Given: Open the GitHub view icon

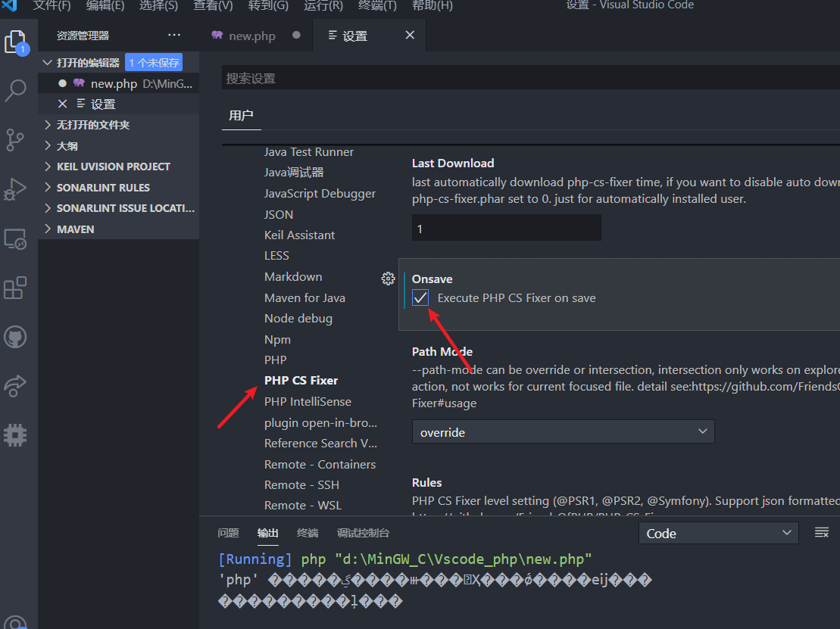Looking at the screenshot, I should [15, 338].
